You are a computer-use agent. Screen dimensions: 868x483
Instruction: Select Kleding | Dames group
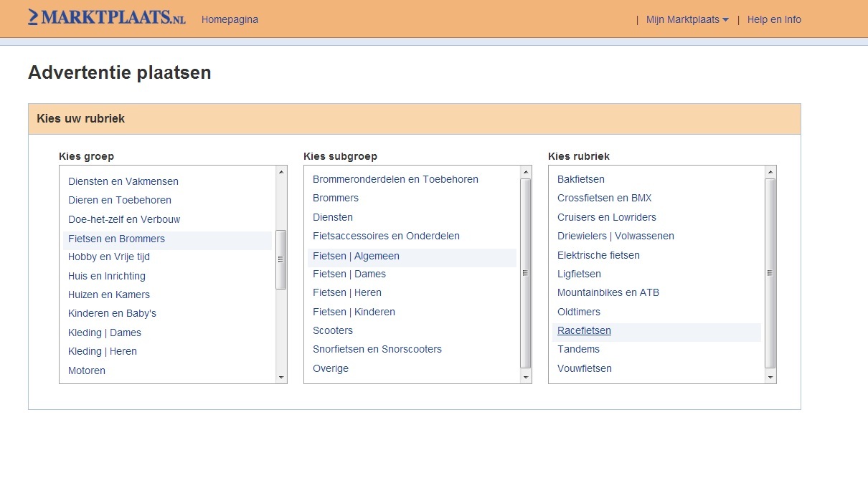(105, 333)
